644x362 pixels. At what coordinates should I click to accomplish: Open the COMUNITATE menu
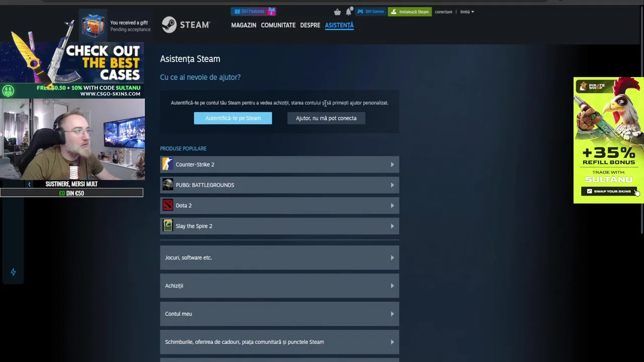[278, 25]
